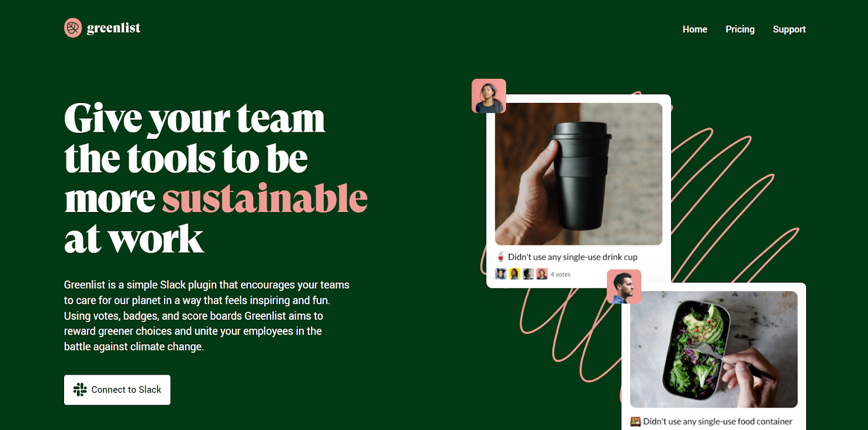868x430 pixels.
Task: Click the pink-background voter avatar
Action: 542,274
